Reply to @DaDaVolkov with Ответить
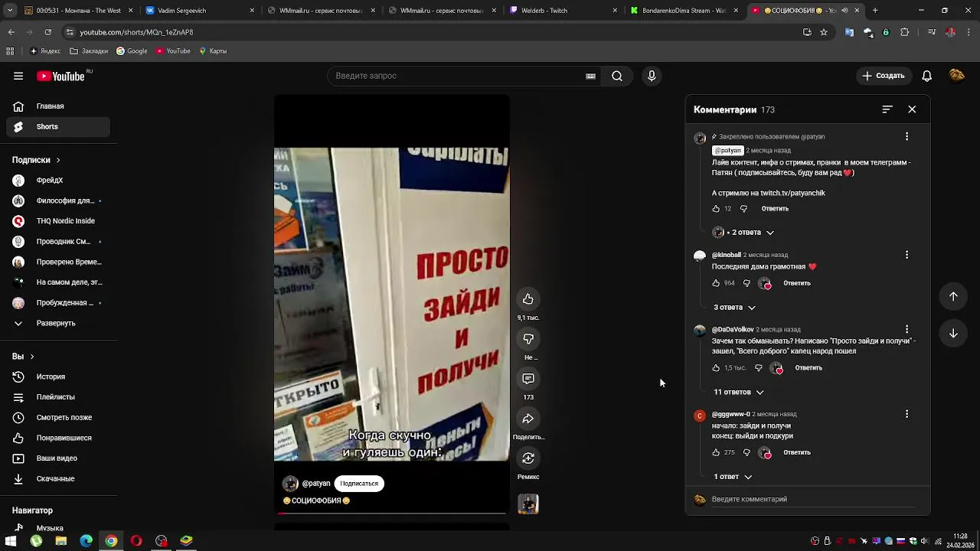The image size is (980, 551). 808,368
